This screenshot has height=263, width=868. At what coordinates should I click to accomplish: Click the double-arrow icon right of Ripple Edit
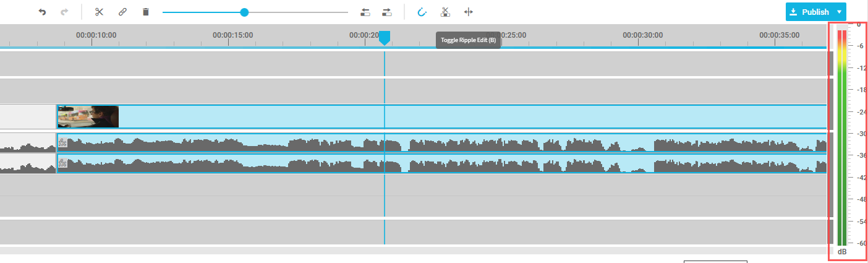click(468, 12)
